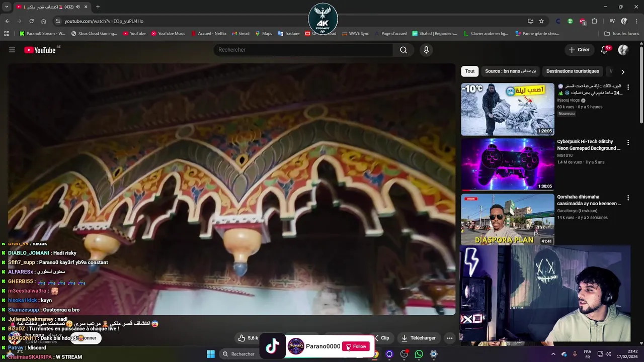Open Settings gear from the taskbar
Image resolution: width=644 pixels, height=362 pixels.
point(433,354)
